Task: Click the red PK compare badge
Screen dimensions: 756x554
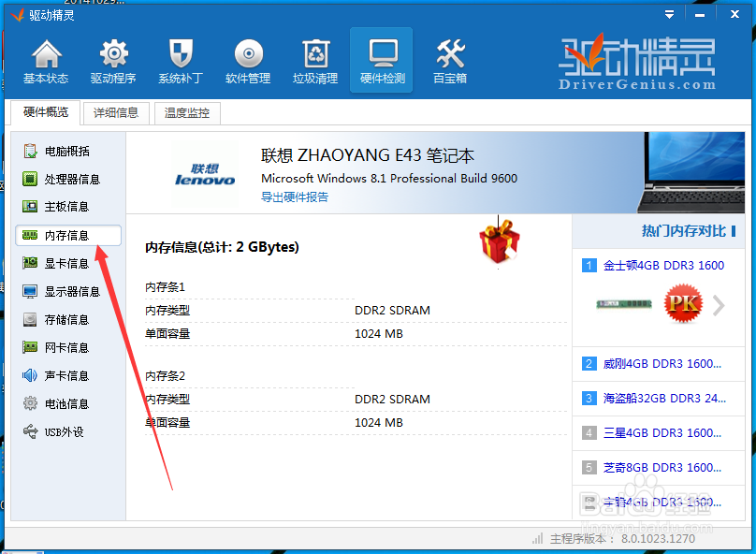Action: (x=683, y=303)
